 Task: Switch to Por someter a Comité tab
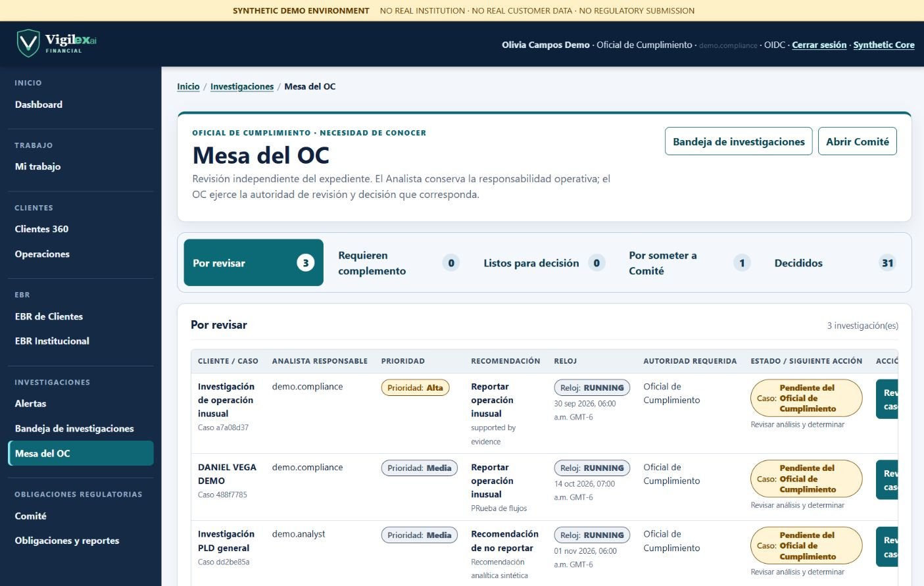point(689,262)
